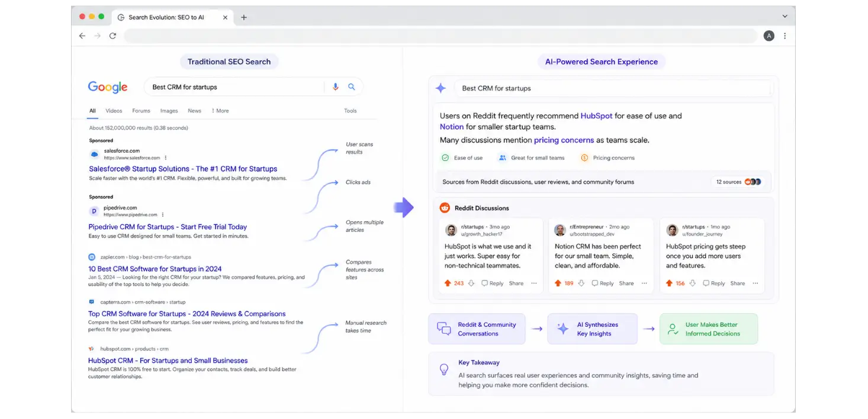This screenshot has width=868, height=419.
Task: Reply to the bootstrapped_dev post
Action: [603, 283]
